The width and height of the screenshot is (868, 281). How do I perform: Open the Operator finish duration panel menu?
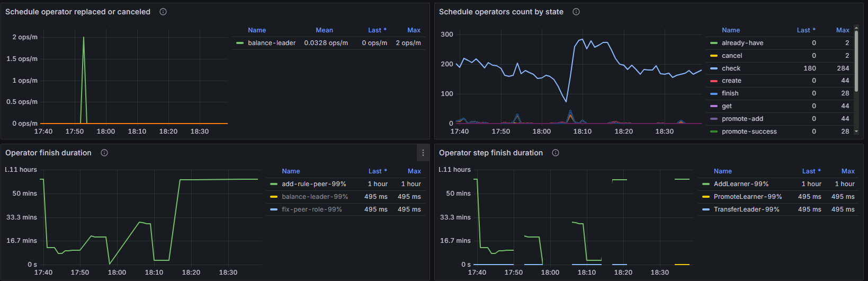pos(423,153)
